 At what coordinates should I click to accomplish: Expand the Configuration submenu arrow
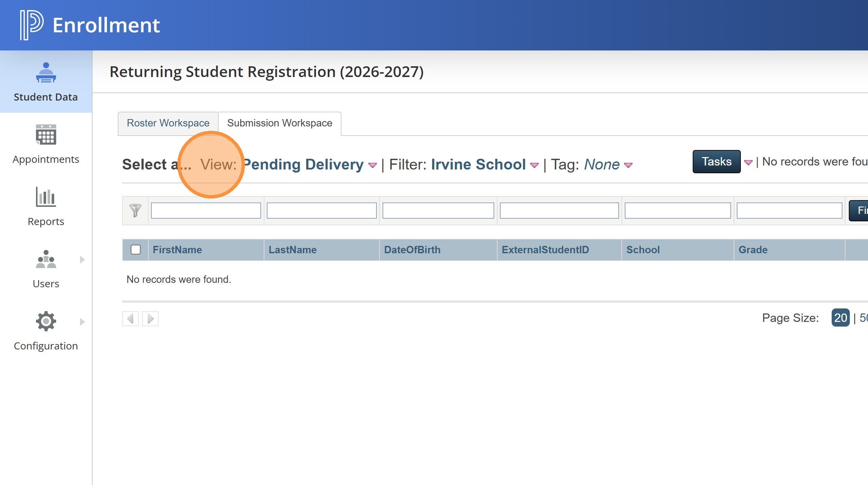tap(82, 322)
